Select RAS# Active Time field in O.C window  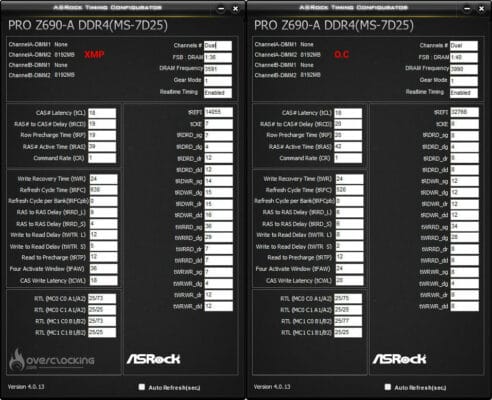[x=348, y=147]
